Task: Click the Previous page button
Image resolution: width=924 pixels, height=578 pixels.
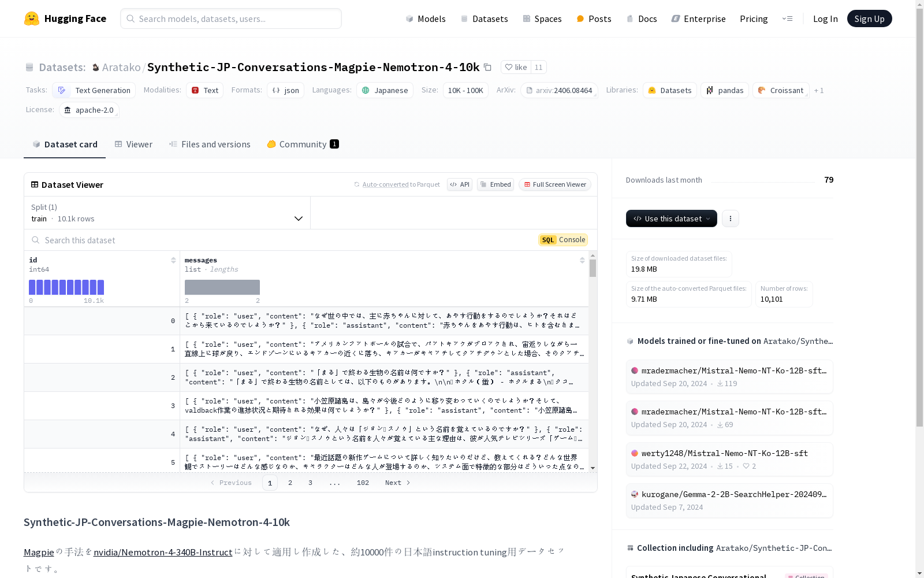Action: [x=231, y=483]
